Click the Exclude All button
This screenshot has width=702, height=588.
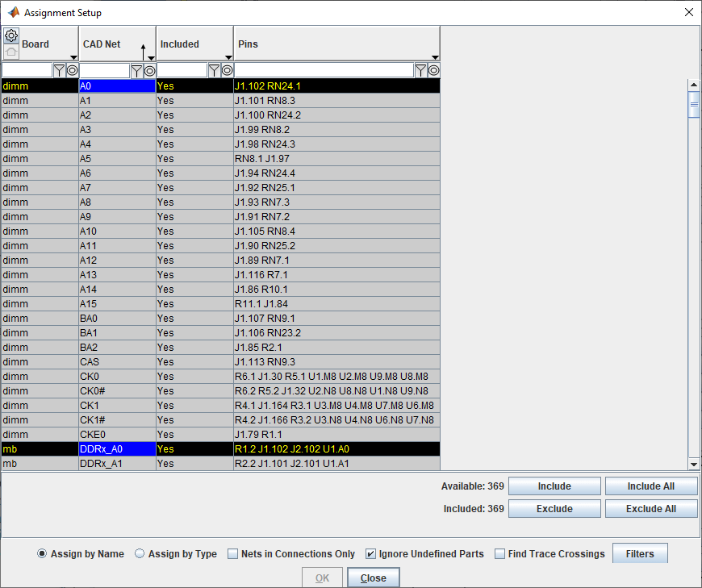(x=651, y=508)
